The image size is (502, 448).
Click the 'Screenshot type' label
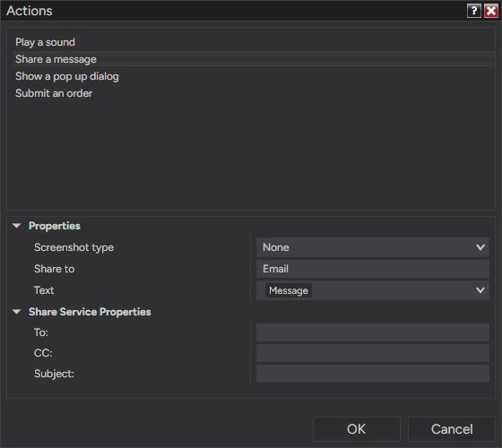coord(74,247)
